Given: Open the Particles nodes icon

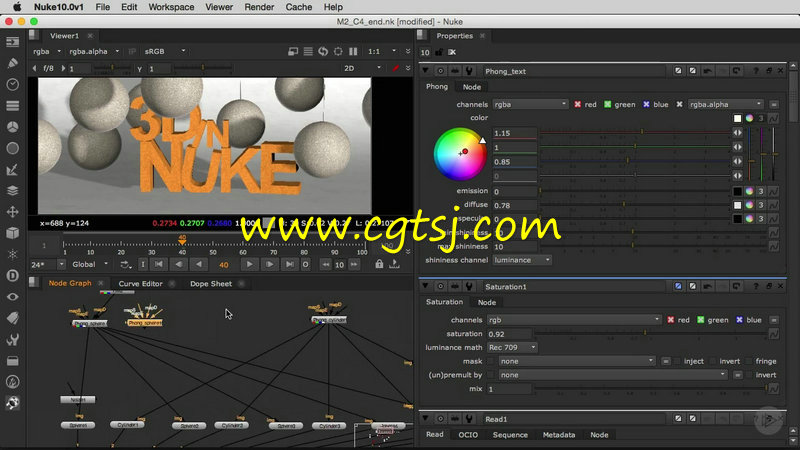Looking at the screenshot, I should [13, 254].
